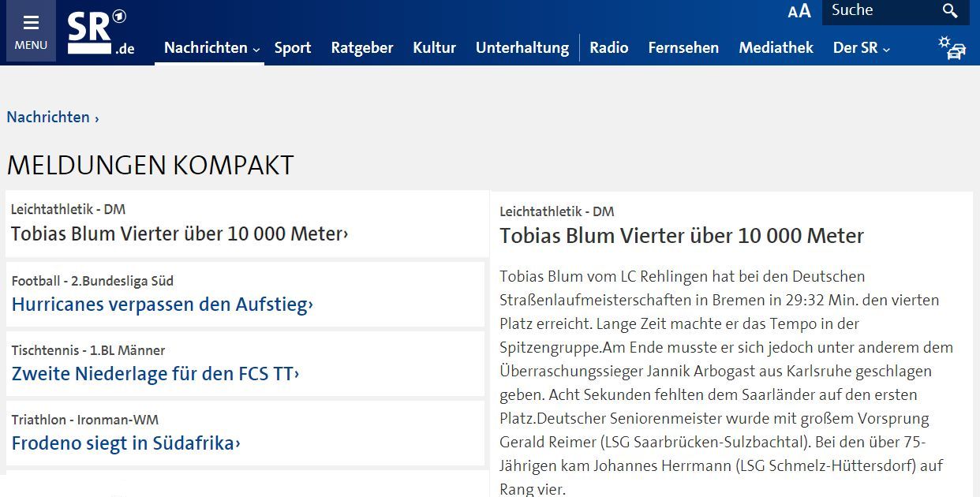980x497 pixels.
Task: Go to the Ratgeber section
Action: [x=362, y=47]
